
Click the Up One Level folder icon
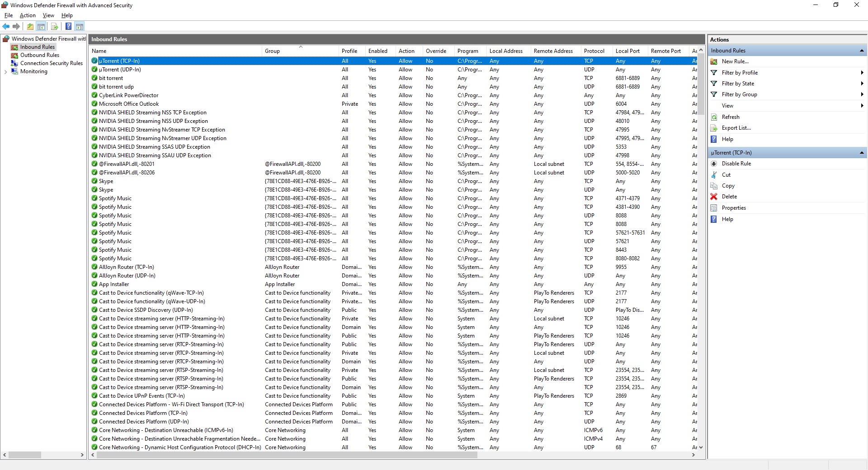30,27
